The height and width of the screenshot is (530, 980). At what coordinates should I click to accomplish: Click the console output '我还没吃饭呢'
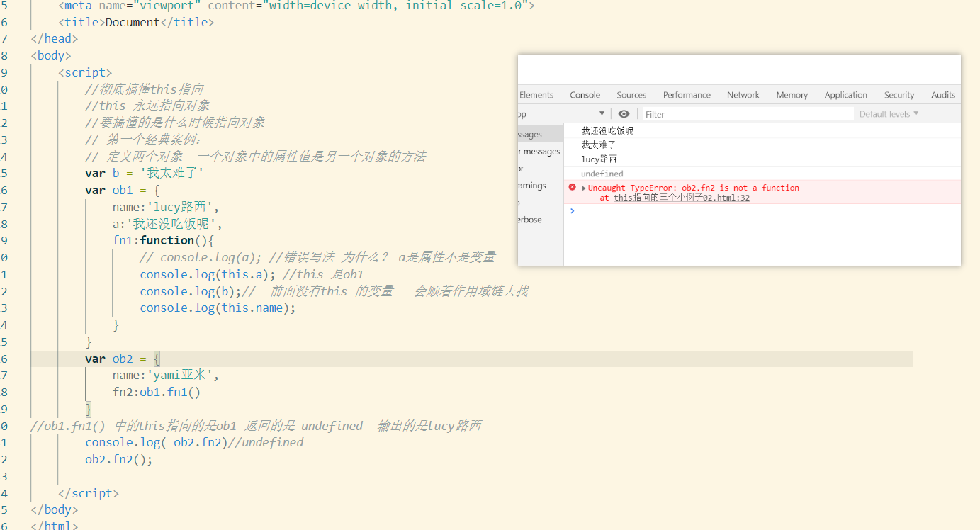click(x=607, y=130)
